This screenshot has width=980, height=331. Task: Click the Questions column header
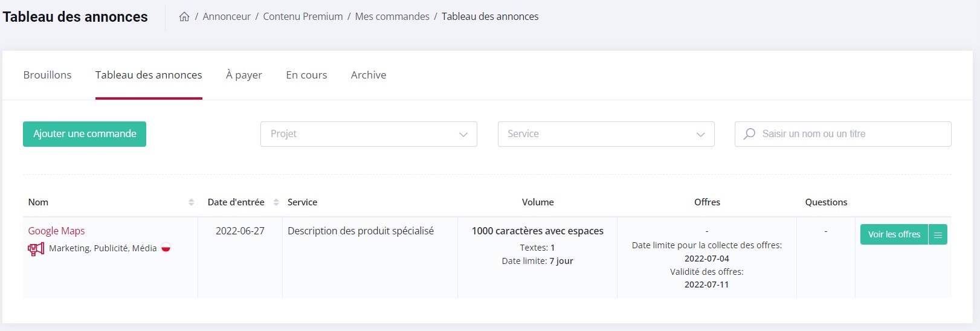tap(826, 202)
